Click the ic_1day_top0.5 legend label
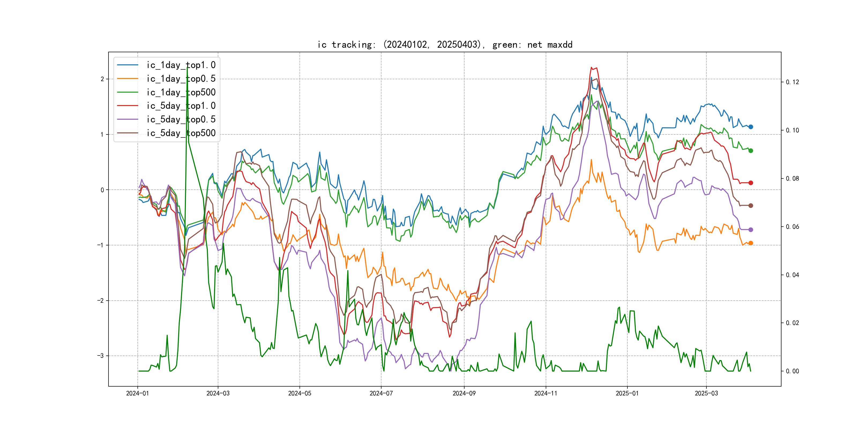 tap(181, 78)
